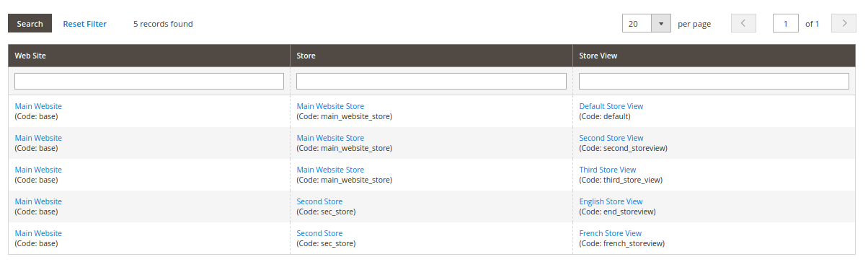This screenshot has height=270, width=868.
Task: Click the current page number field
Action: click(785, 24)
